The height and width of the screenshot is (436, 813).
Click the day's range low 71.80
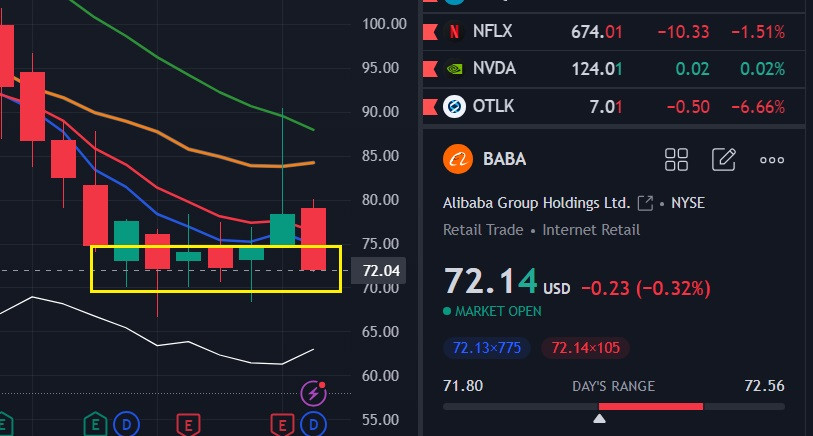[x=462, y=386]
